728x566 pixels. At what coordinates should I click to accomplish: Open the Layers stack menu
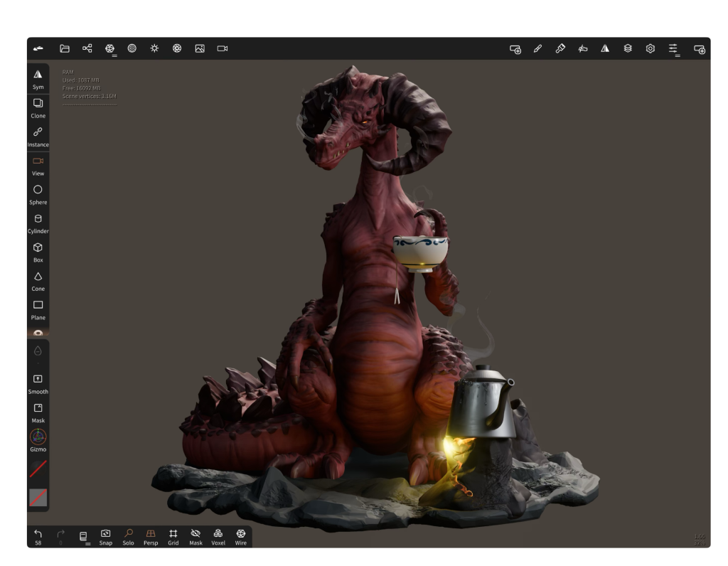coord(628,48)
